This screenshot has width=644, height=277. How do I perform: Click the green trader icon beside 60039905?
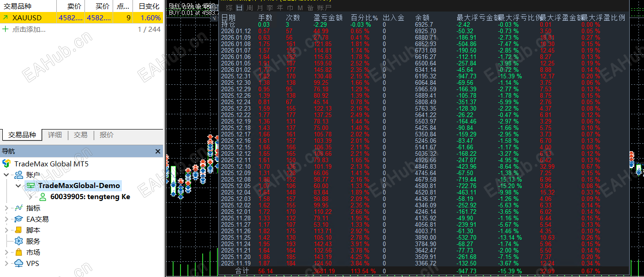pyautogui.click(x=42, y=196)
